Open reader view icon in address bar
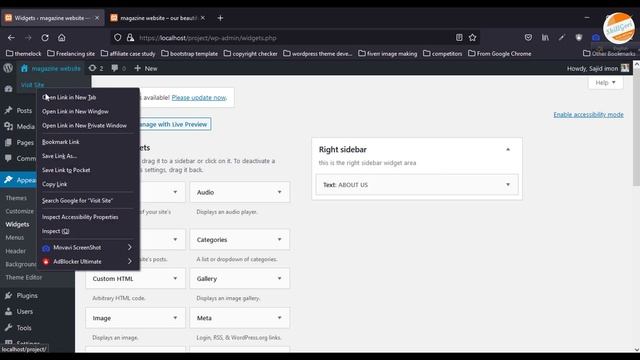Screen dimensions: 640x360 click(459, 38)
